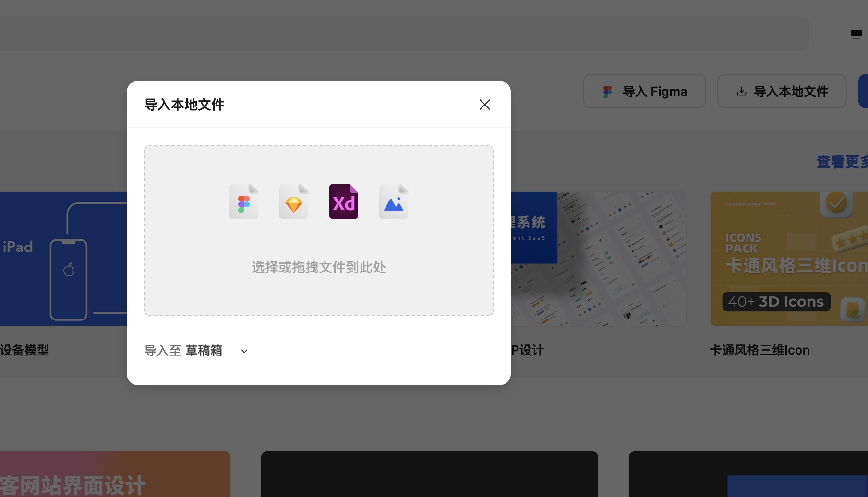868x497 pixels.
Task: Click the search bar at top
Action: click(404, 34)
